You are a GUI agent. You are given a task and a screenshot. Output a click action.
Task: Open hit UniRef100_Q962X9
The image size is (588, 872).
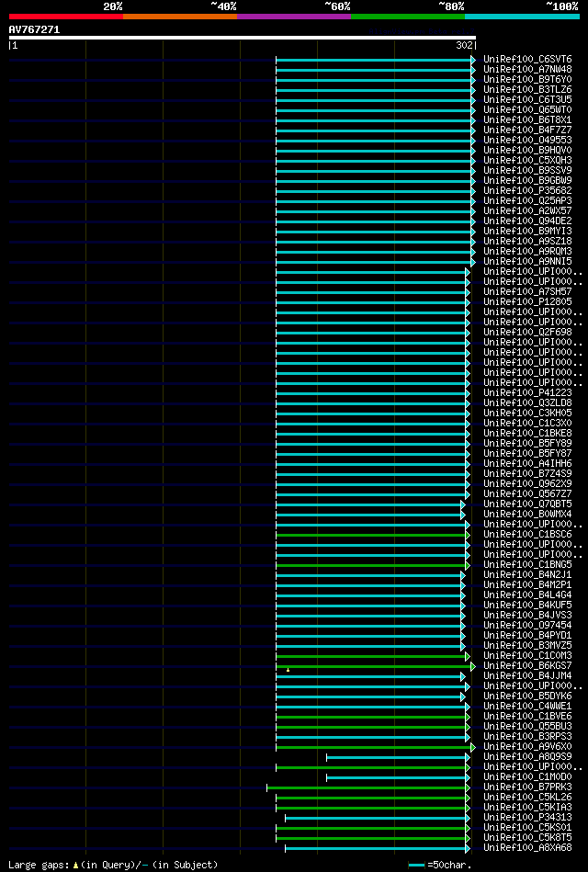click(x=527, y=484)
